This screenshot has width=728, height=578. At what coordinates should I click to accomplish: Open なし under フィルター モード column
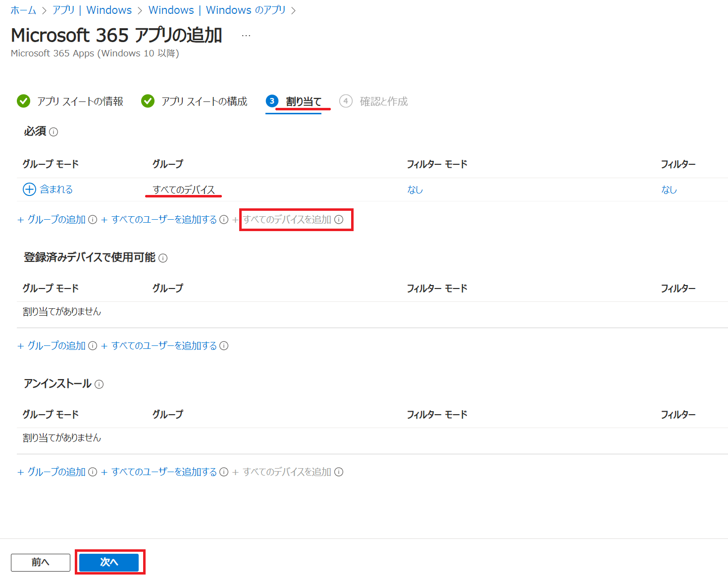[415, 190]
